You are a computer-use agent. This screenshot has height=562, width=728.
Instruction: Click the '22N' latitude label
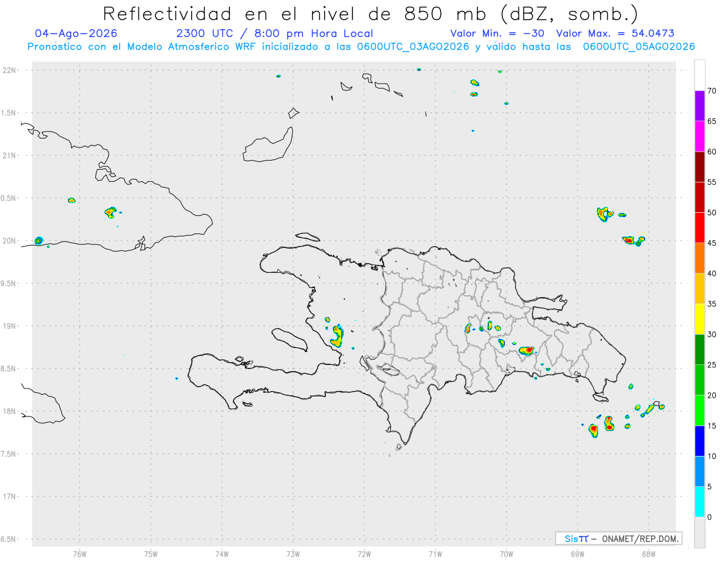point(9,70)
